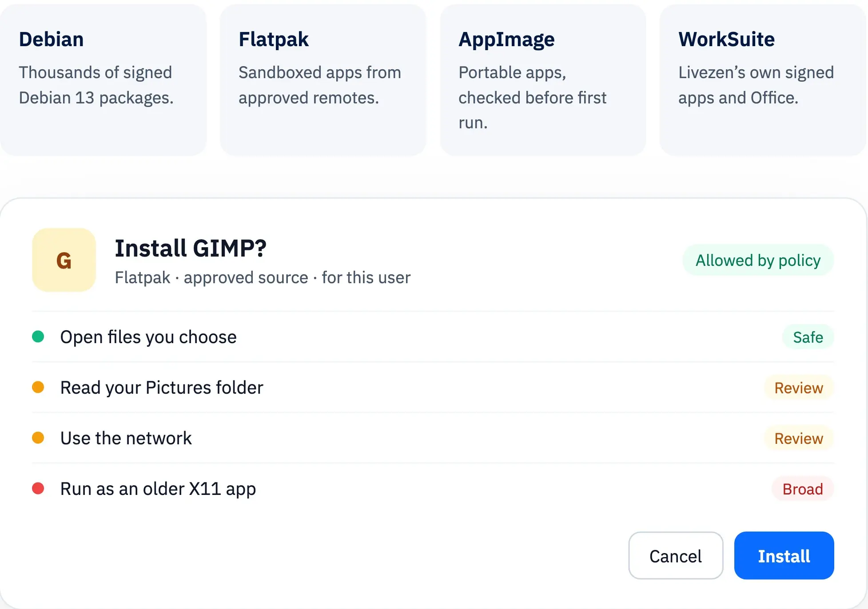This screenshot has width=868, height=609.
Task: Click the Safe badge for open files
Action: [x=808, y=337]
